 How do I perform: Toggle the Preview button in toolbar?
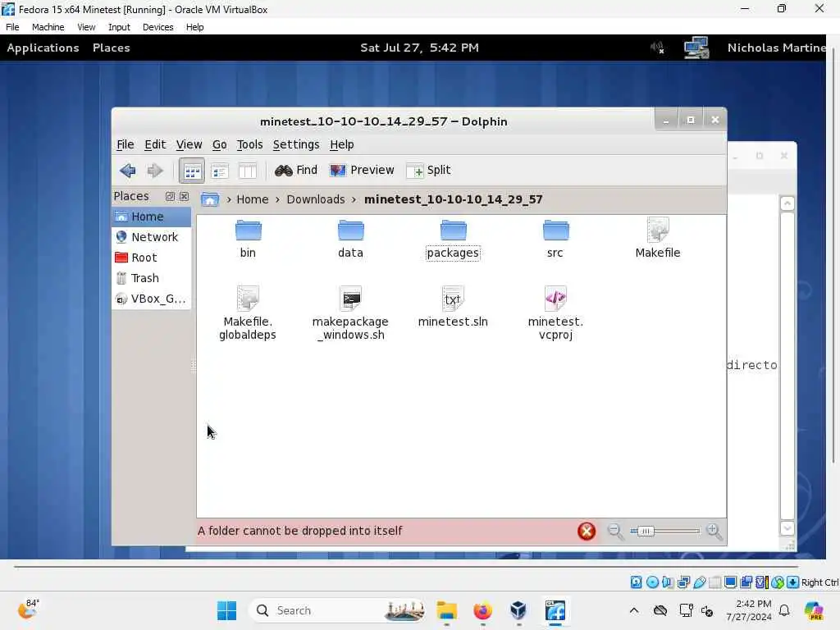point(362,171)
